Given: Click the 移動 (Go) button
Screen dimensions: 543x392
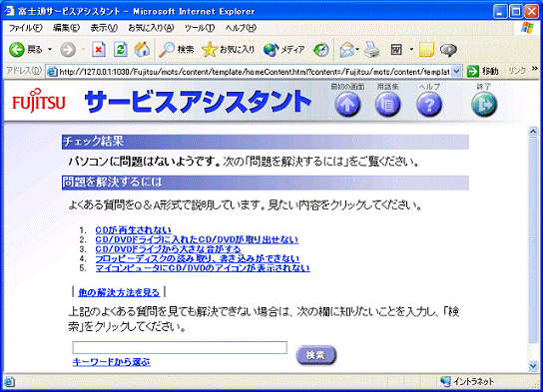Looking at the screenshot, I should pyautogui.click(x=483, y=72).
